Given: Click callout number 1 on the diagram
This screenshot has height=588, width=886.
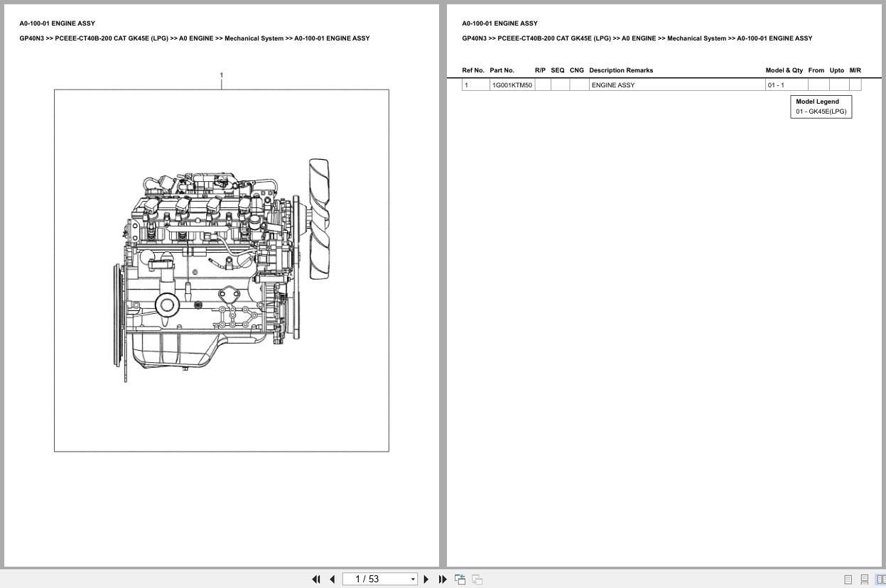Looking at the screenshot, I should 221,75.
